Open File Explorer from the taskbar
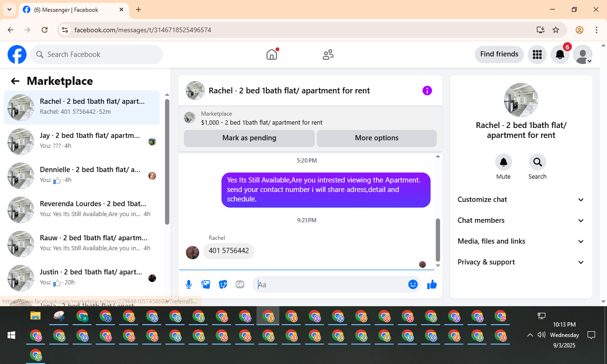The width and height of the screenshot is (607, 364). [36, 316]
